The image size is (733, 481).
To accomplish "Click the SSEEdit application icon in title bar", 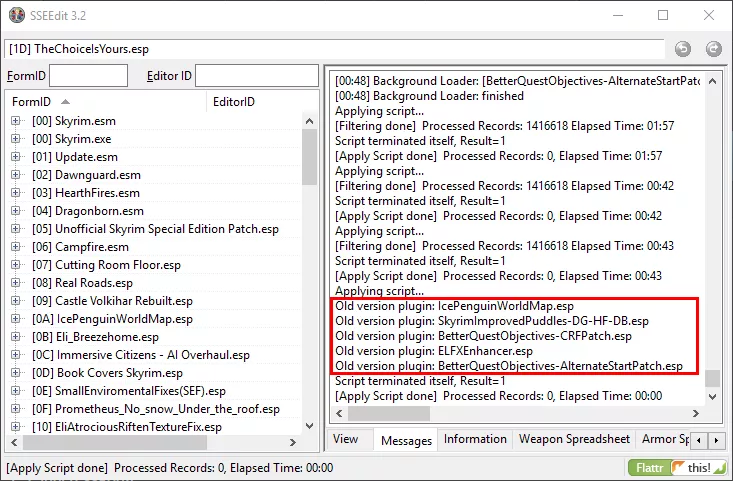I will [x=17, y=15].
